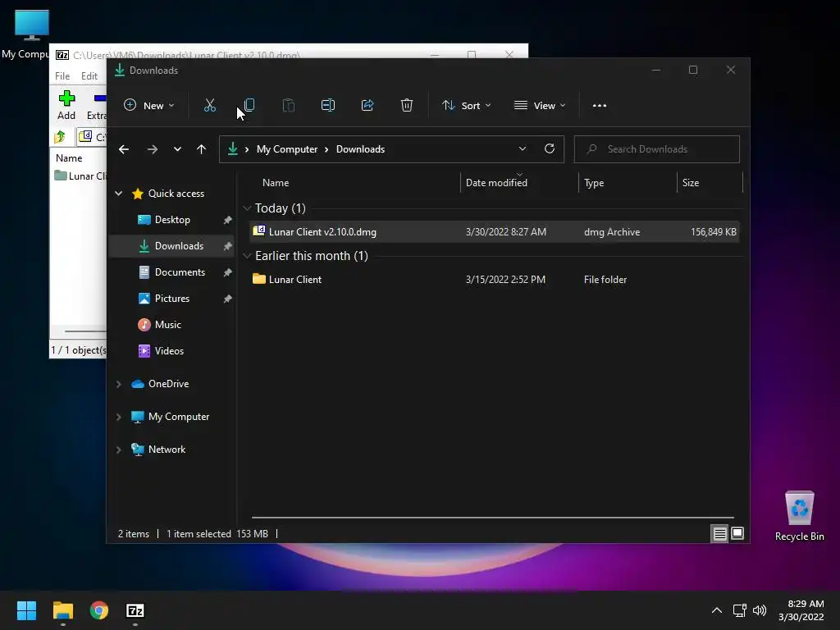Expand the OneDrive tree node
The height and width of the screenshot is (630, 840).
tap(118, 384)
